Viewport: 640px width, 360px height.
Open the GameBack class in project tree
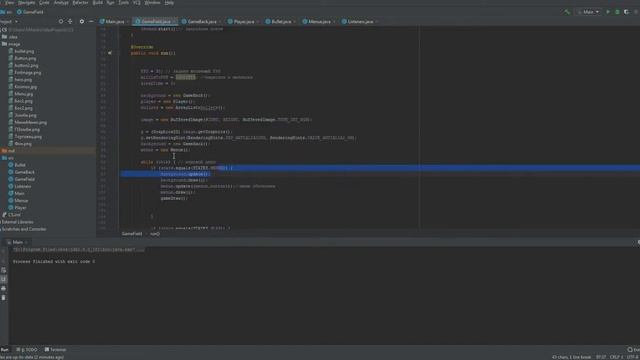[x=22, y=172]
